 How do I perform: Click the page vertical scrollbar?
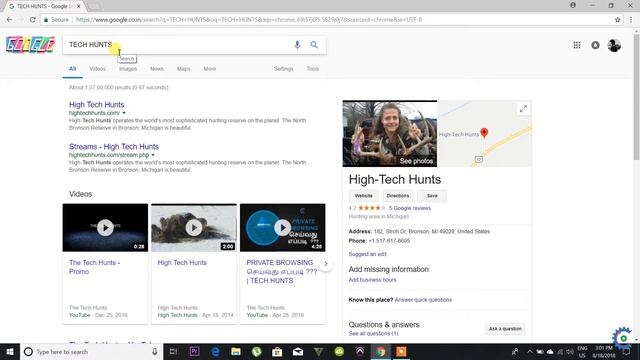pyautogui.click(x=636, y=97)
